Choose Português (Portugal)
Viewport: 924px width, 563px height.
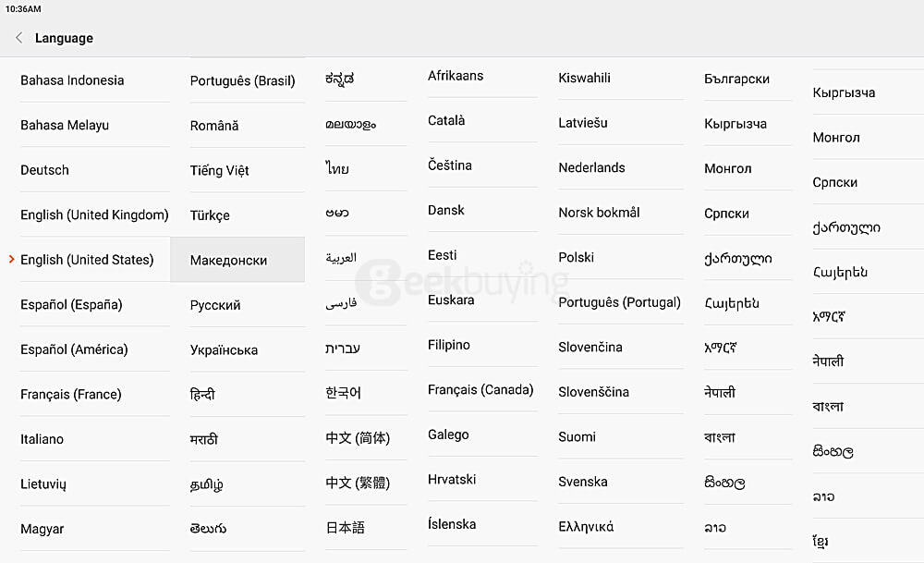point(620,302)
